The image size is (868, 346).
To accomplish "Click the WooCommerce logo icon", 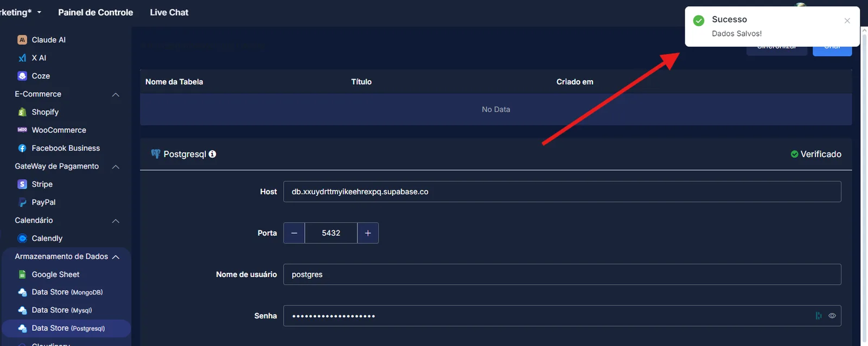I will [22, 130].
